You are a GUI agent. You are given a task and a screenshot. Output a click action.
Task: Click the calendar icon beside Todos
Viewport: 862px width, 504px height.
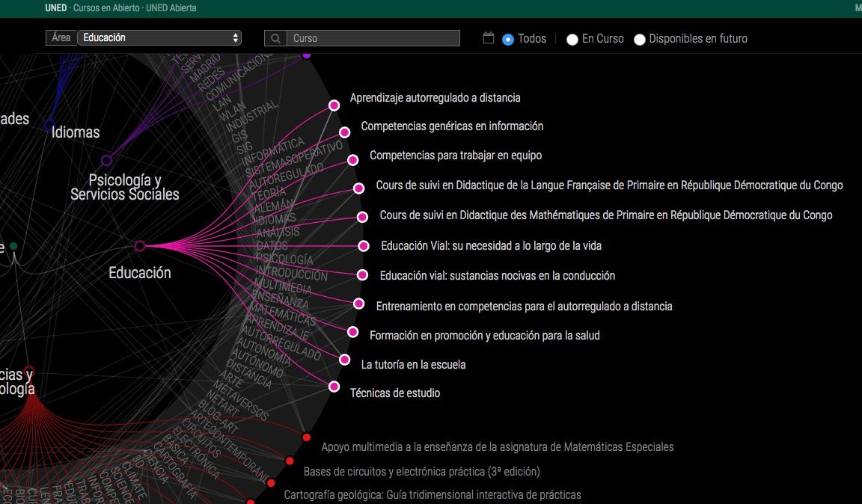click(x=488, y=38)
